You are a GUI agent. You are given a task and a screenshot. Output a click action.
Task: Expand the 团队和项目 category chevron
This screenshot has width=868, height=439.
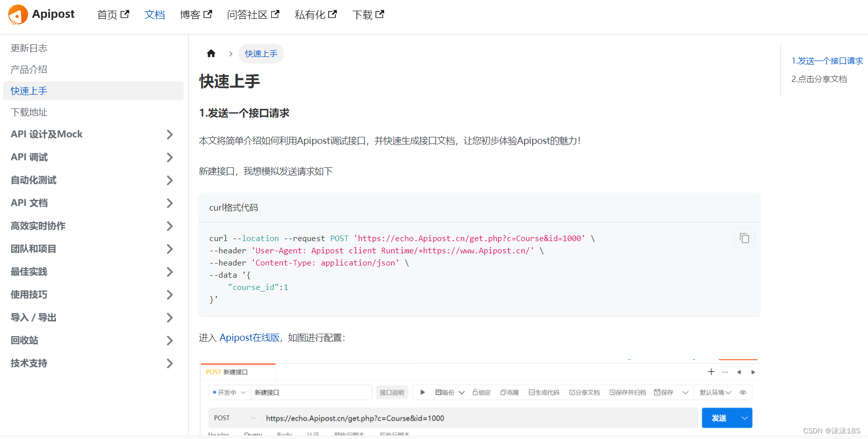click(170, 249)
